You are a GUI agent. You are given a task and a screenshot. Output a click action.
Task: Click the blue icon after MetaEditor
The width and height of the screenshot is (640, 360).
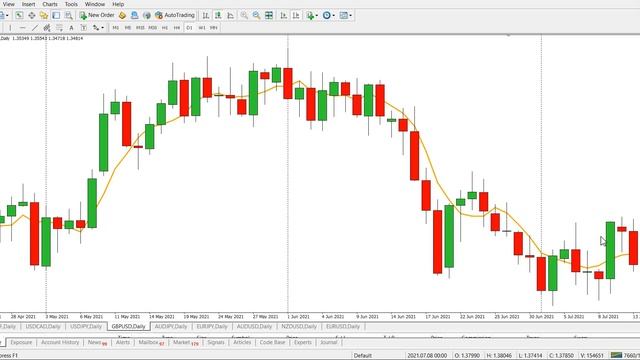point(134,16)
